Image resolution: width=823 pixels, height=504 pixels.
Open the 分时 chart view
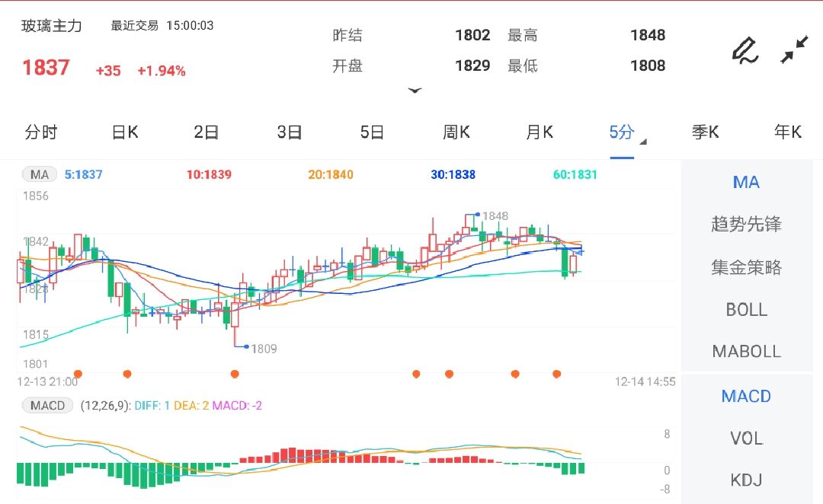tap(42, 132)
